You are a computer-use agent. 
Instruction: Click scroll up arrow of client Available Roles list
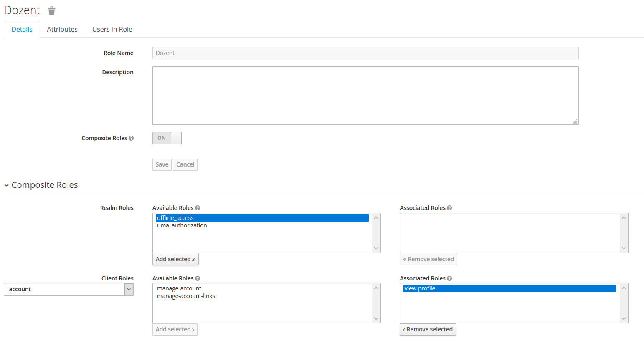376,288
